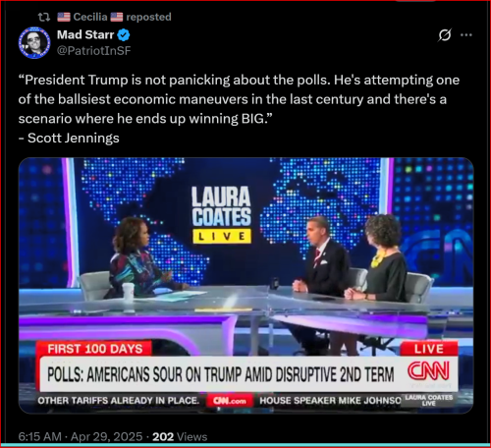Play the Laura Coates Live video

(x=245, y=286)
